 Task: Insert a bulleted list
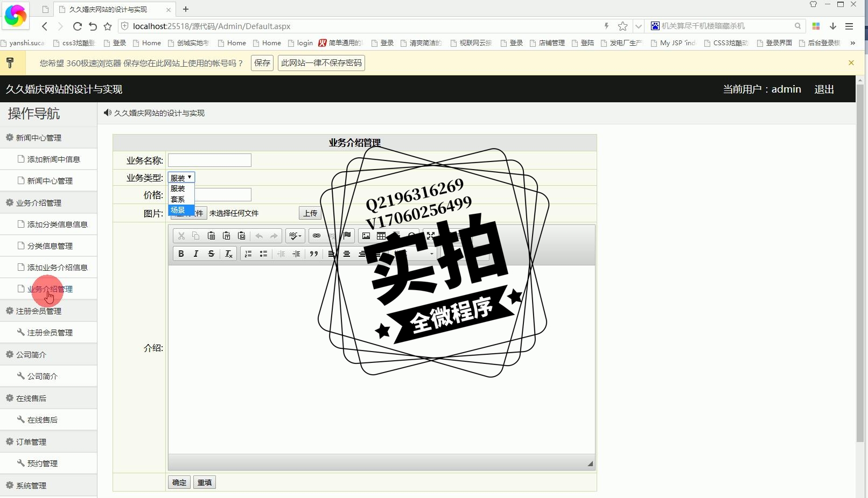[263, 254]
